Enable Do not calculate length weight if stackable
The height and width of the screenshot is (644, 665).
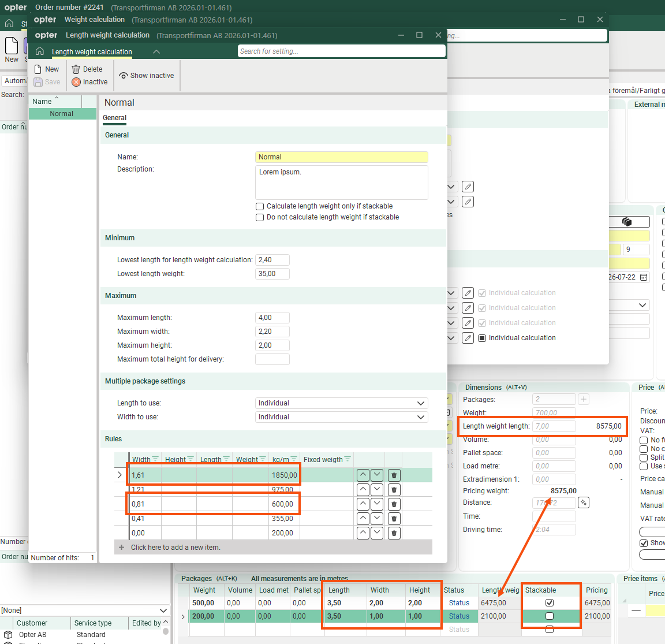260,217
